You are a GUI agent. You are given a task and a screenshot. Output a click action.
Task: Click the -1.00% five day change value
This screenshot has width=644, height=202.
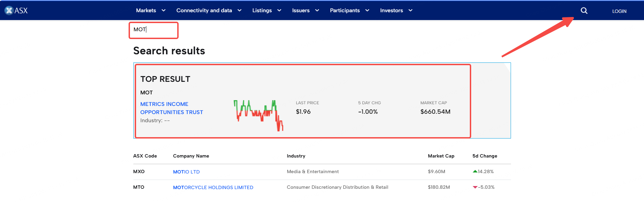[x=368, y=112]
